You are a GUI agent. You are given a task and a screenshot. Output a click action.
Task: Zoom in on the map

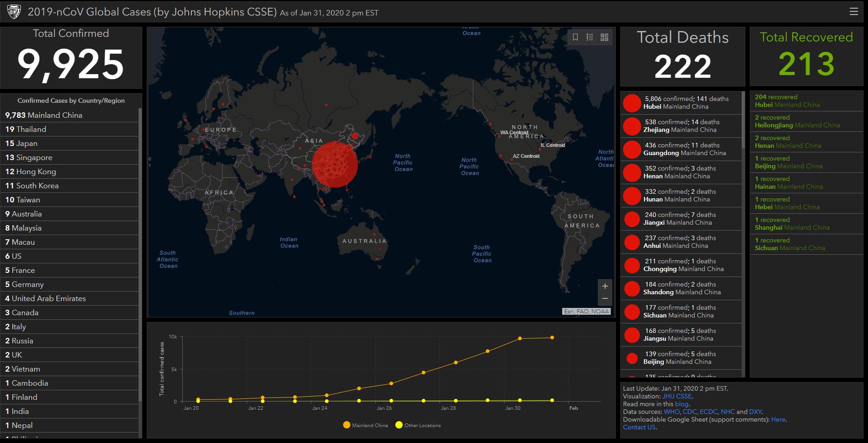pos(605,286)
